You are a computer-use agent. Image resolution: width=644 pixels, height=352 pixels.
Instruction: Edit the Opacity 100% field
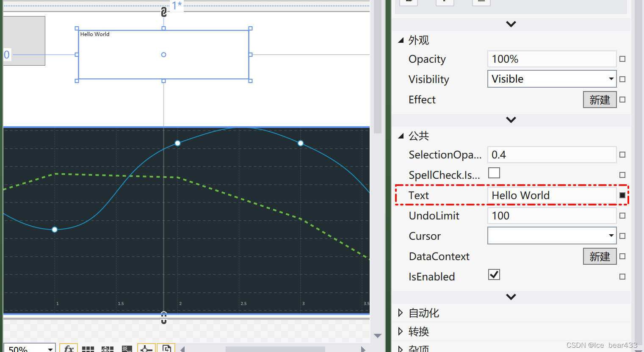(x=552, y=59)
